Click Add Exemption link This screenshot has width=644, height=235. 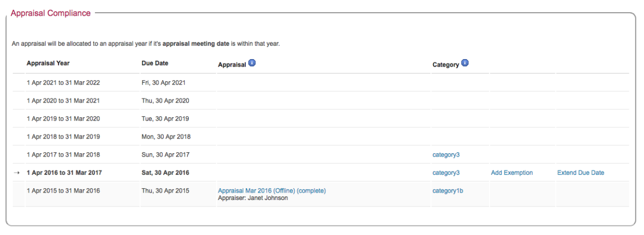tap(511, 173)
